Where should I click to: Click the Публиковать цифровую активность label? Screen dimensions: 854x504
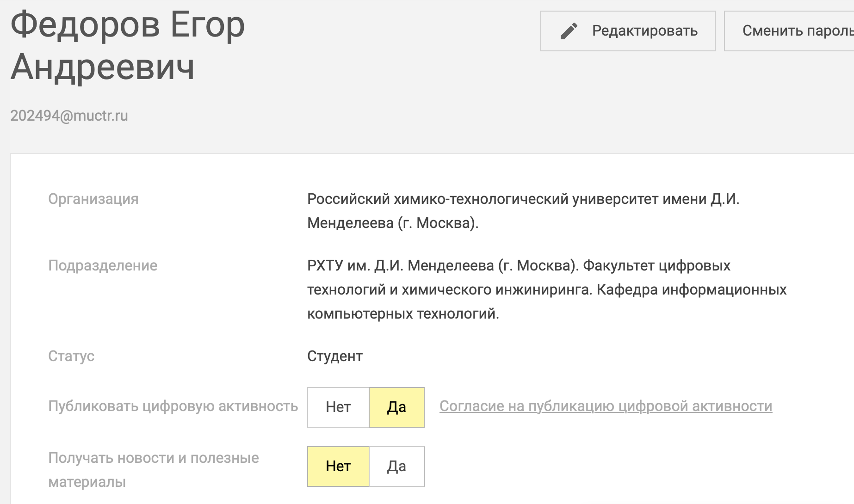pos(173,406)
